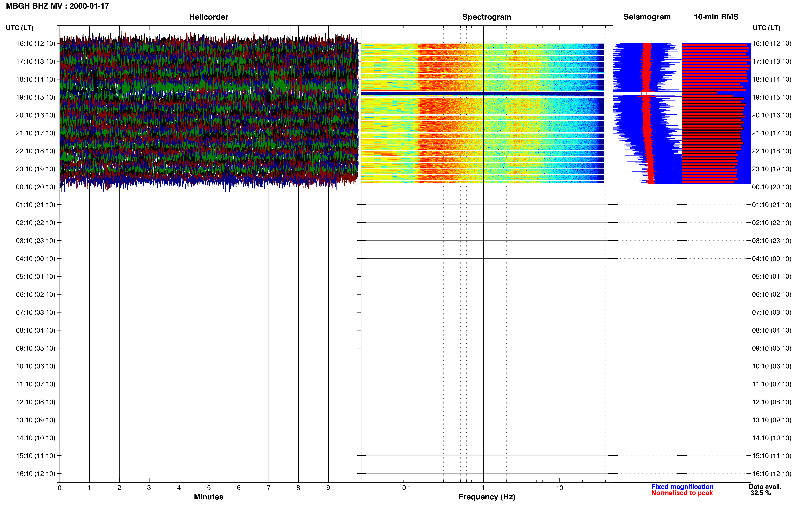This screenshot has height=508, width=812.
Task: Click minute tick 0 on the Helicorder axis
Action: [x=59, y=487]
